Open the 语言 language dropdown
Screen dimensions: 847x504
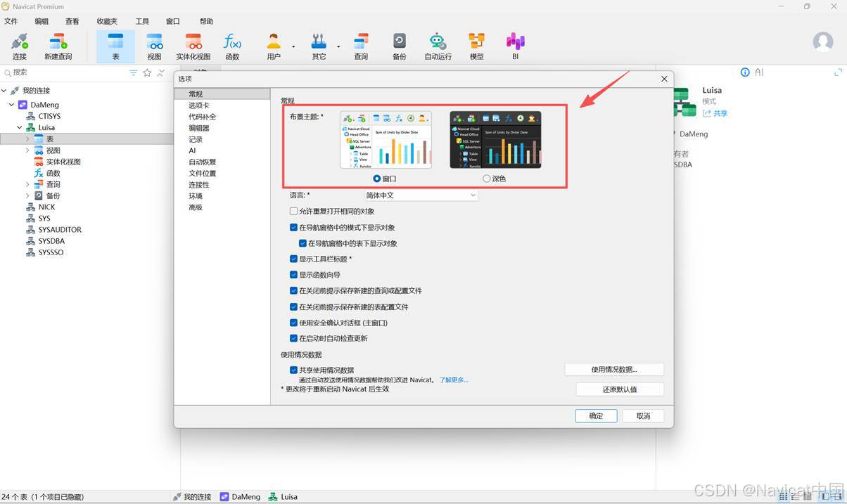point(421,195)
